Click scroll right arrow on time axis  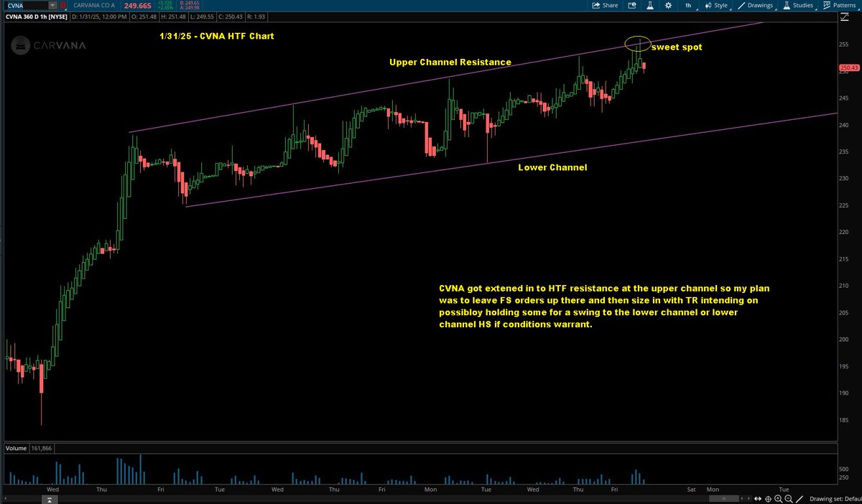click(x=749, y=498)
